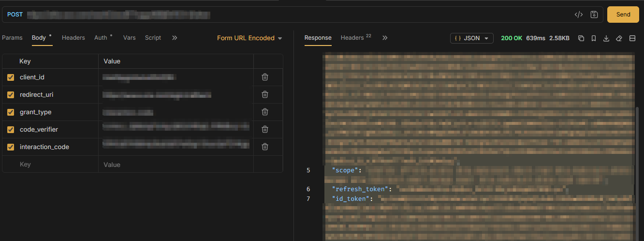This screenshot has width=644, height=241.
Task: Clear the response with the eraser icon
Action: coord(619,38)
